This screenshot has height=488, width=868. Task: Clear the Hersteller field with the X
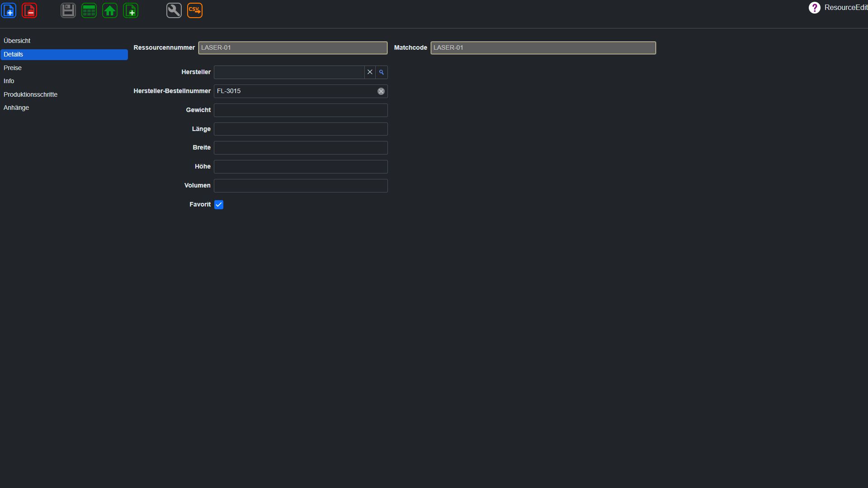[x=370, y=72]
